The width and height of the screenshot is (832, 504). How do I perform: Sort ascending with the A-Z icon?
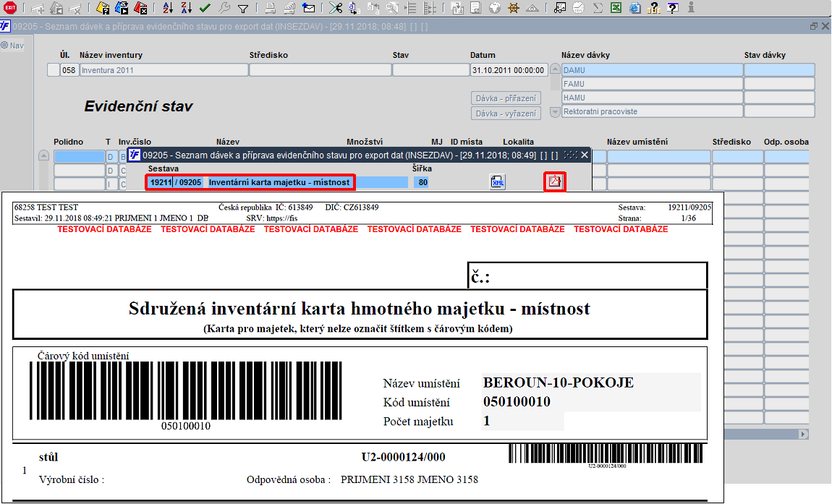[x=168, y=9]
